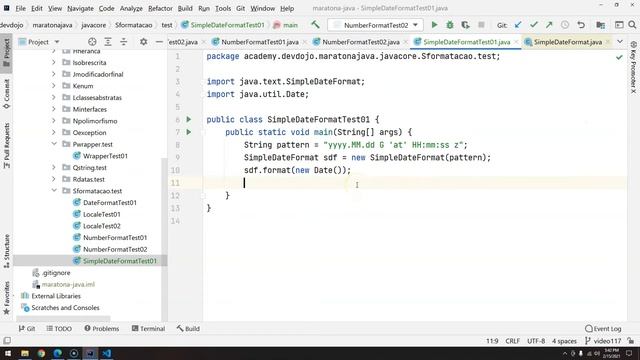The width and height of the screenshot is (640, 360).
Task: Open File Explorer from the taskbar
Action: (25, 353)
